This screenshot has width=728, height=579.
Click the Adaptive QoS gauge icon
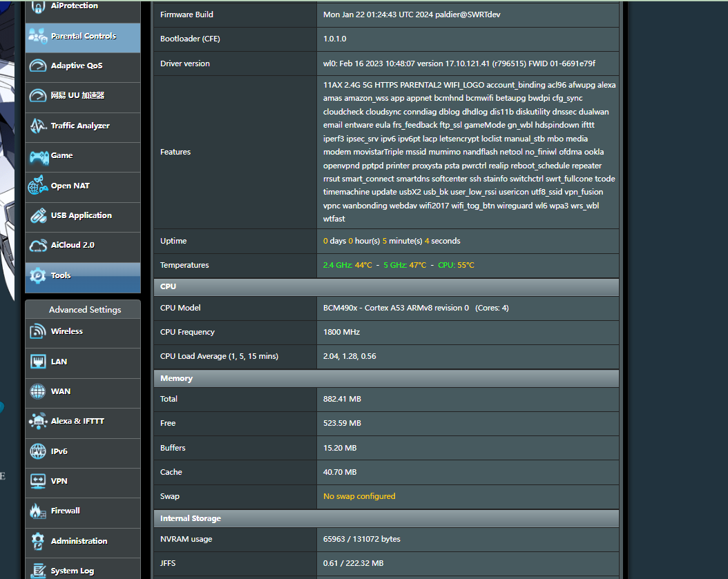(x=38, y=66)
